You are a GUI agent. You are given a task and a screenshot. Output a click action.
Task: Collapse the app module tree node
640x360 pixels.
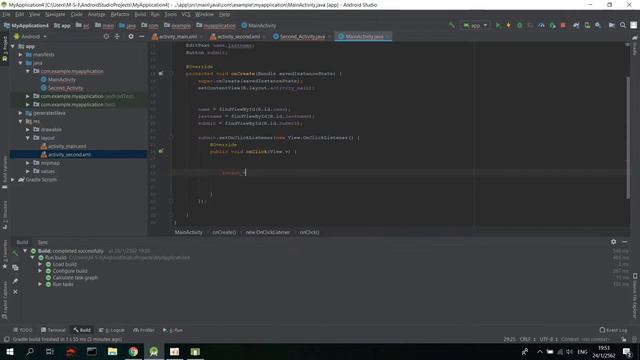tap(13, 46)
